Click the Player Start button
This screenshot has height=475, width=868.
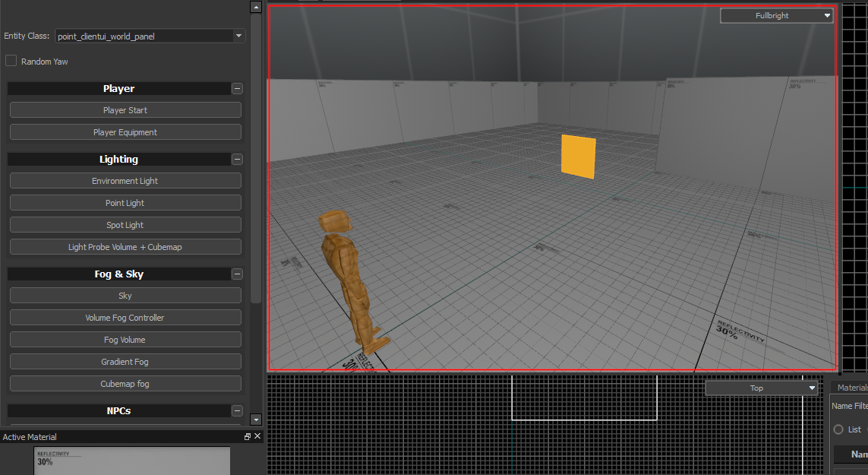(x=125, y=110)
